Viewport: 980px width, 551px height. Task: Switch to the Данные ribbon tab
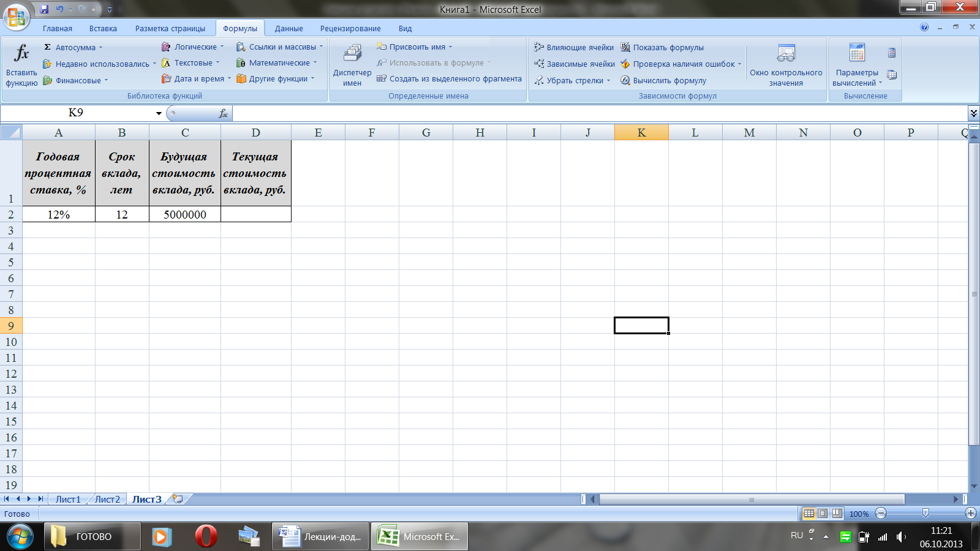289,28
